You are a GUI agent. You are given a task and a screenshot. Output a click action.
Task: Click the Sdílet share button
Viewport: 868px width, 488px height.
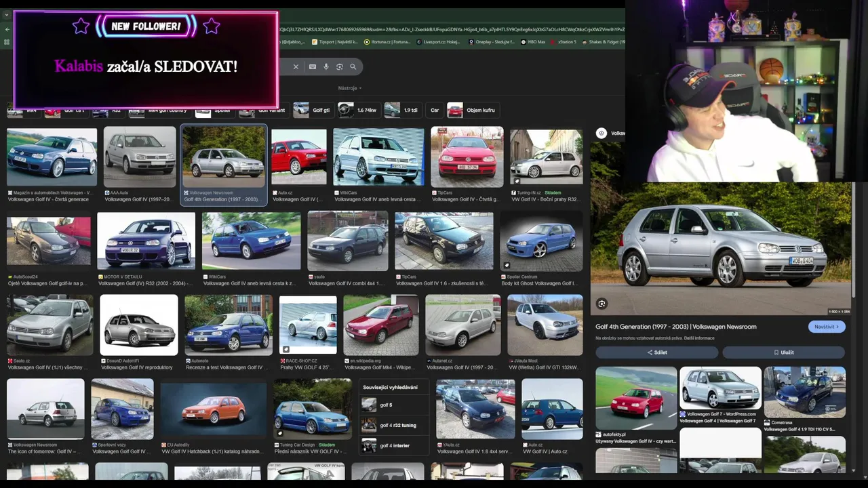click(x=656, y=352)
